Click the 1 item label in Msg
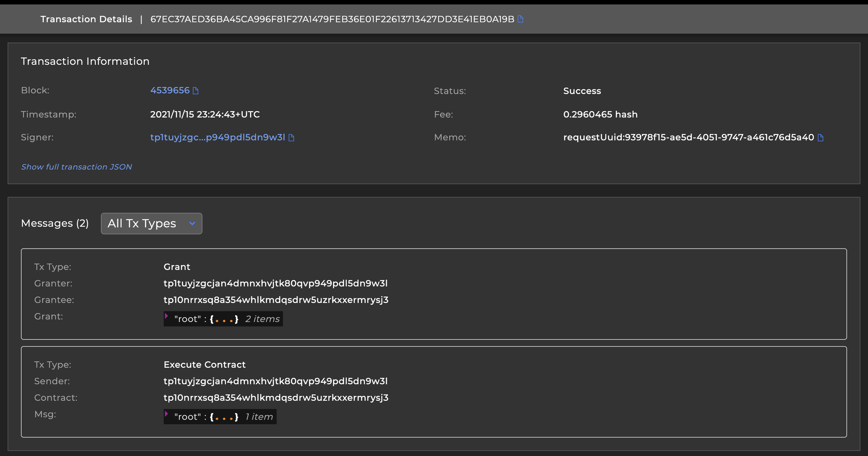 [x=259, y=417]
